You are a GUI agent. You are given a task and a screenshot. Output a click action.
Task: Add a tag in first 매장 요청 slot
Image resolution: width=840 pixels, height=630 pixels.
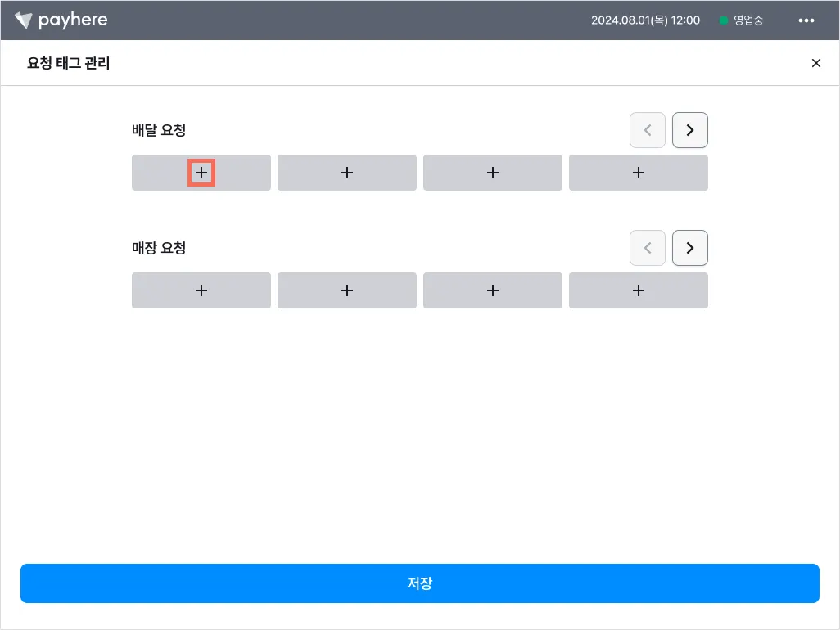point(201,290)
